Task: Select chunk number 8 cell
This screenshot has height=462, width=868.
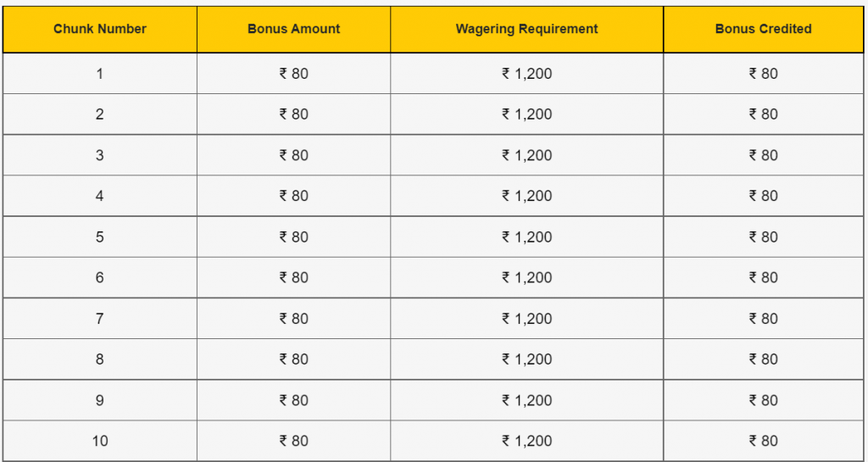Action: [100, 359]
